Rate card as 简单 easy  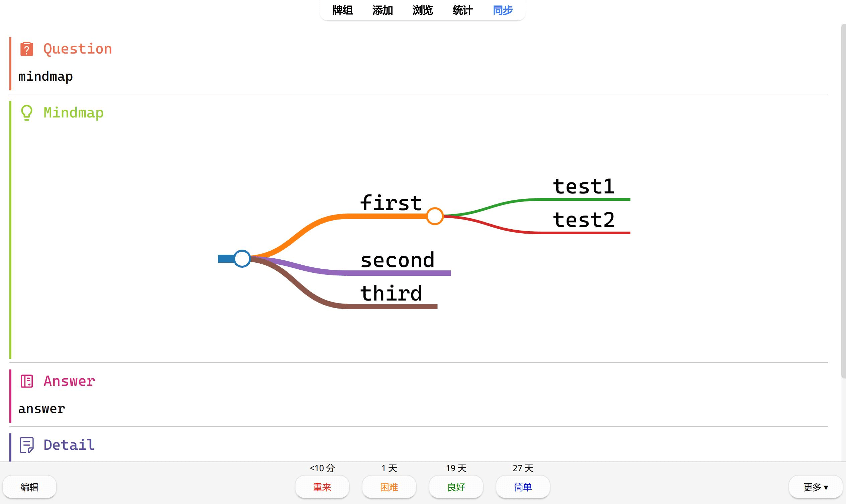point(523,487)
